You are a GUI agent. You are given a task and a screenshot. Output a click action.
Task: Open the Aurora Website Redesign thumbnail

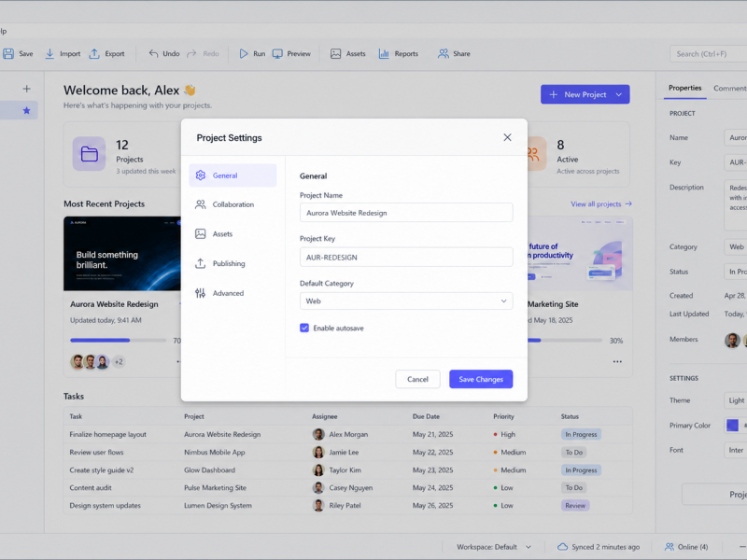point(122,254)
